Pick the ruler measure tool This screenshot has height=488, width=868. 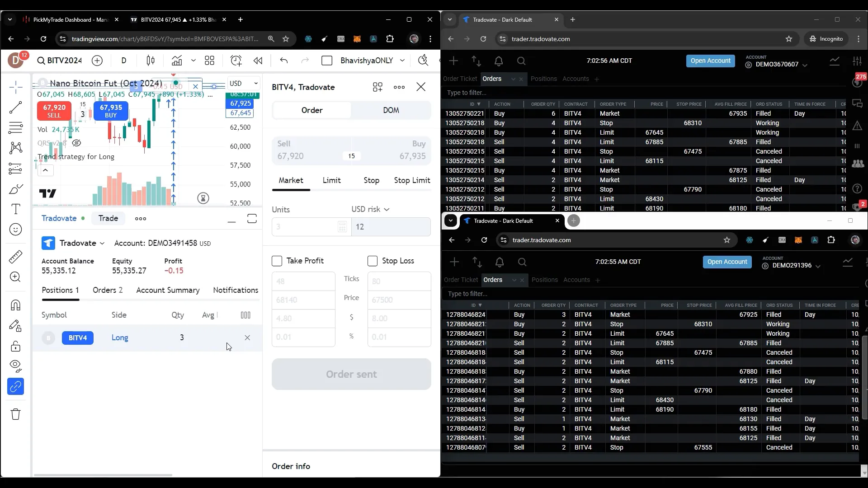[x=16, y=257]
